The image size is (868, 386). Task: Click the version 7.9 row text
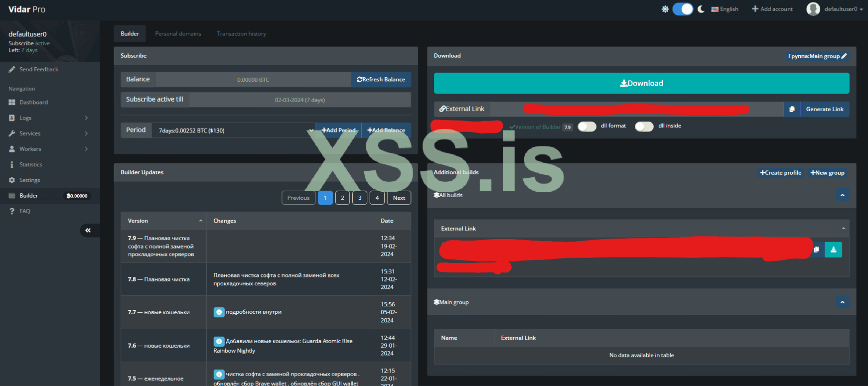click(x=161, y=246)
